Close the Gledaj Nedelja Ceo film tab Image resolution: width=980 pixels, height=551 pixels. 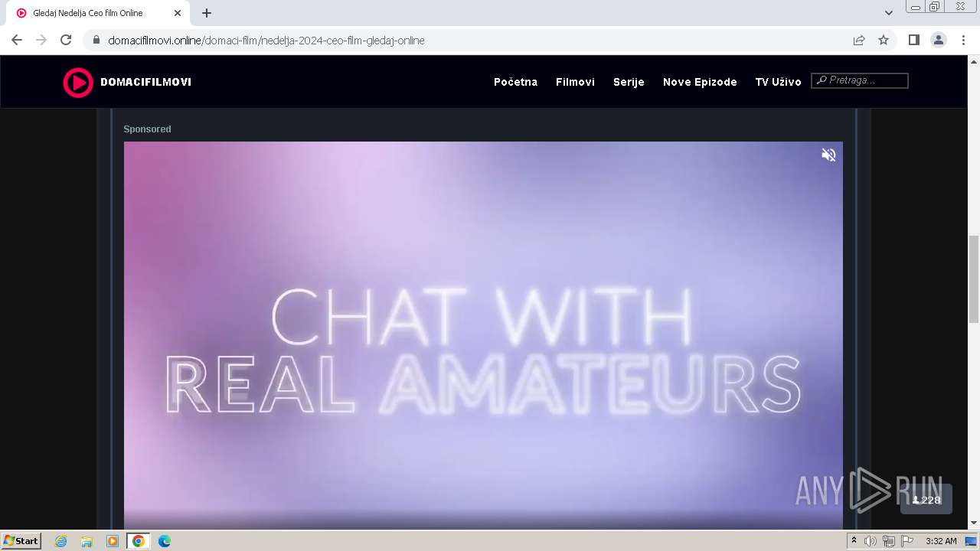click(x=178, y=13)
